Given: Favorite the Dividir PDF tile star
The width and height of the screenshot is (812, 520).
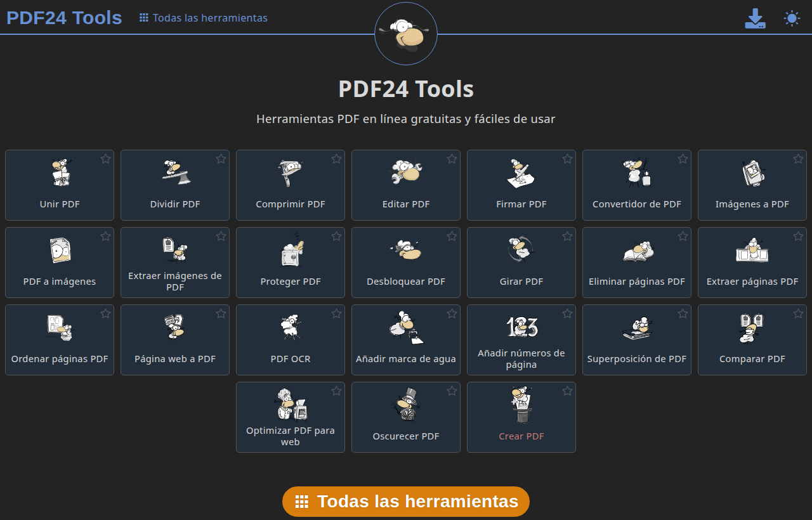Looking at the screenshot, I should coord(221,159).
